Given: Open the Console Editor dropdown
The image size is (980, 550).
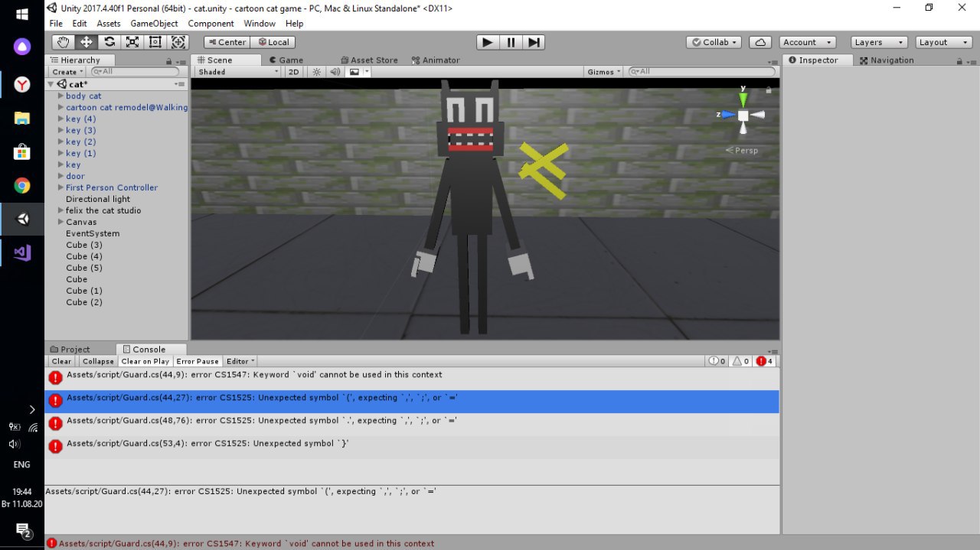Looking at the screenshot, I should pos(240,361).
